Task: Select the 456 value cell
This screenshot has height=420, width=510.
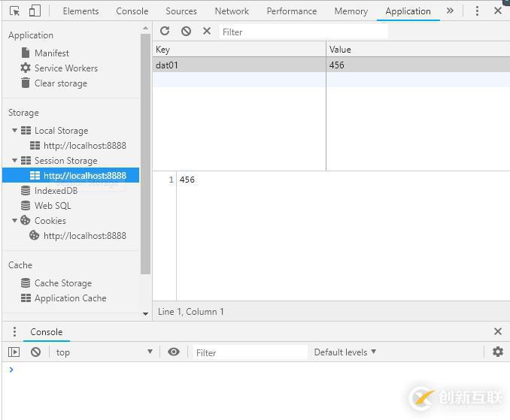Action: tap(418, 65)
